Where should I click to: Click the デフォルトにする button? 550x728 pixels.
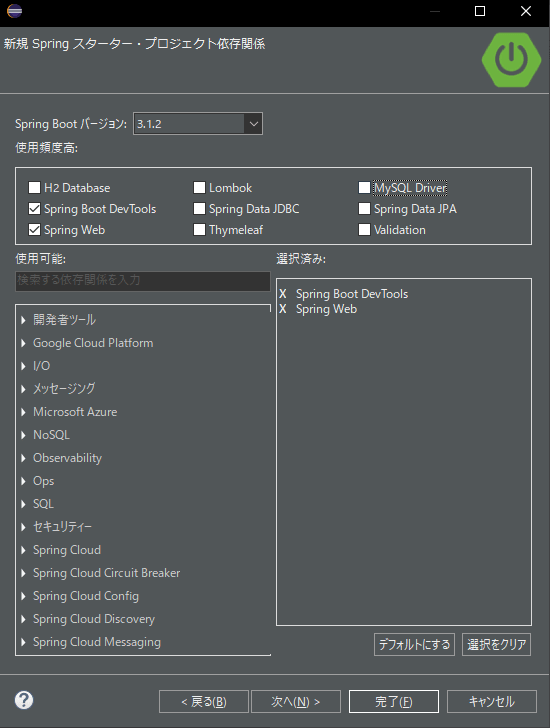click(x=414, y=644)
